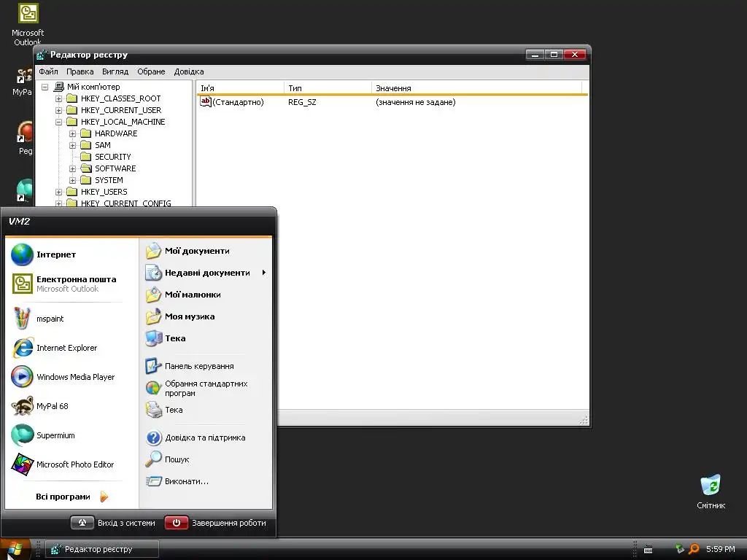Click Завершення роботи button

pyautogui.click(x=215, y=523)
